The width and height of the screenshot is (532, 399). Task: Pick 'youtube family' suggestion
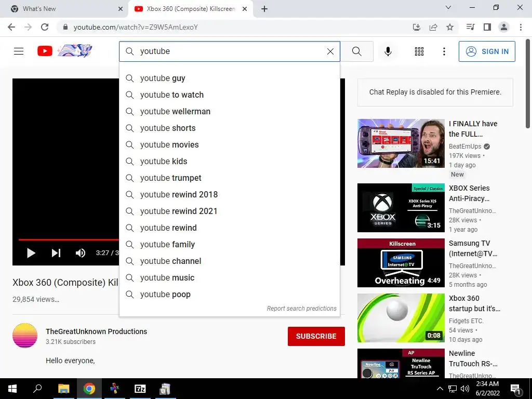pyautogui.click(x=229, y=244)
